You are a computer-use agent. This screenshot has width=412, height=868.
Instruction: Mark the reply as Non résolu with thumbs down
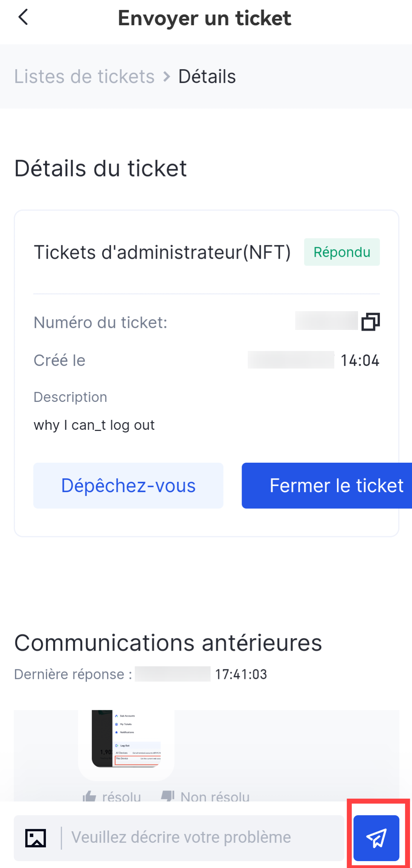206,796
